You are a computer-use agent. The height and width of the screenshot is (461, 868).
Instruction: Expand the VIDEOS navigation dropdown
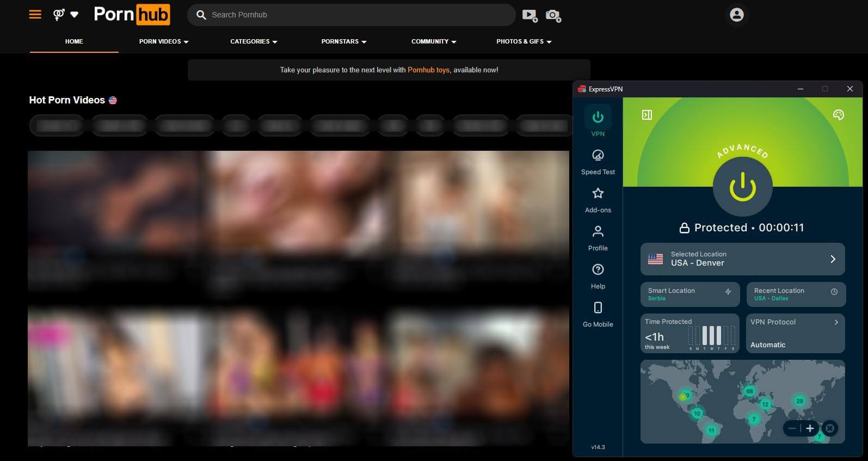coord(164,41)
